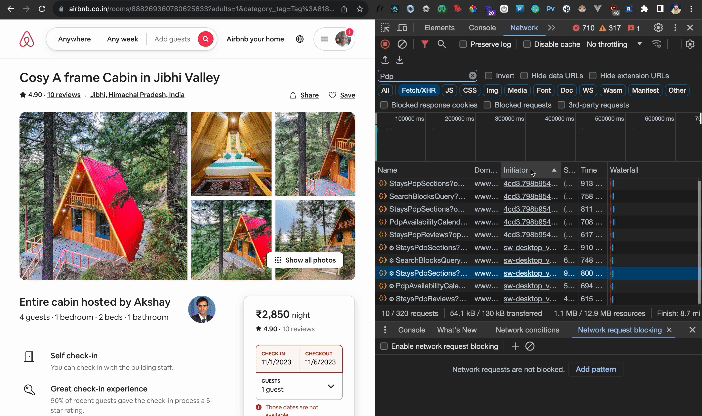Screen dimensions: 702x416
Task: Click the Airbnb logo
Action: point(27,39)
